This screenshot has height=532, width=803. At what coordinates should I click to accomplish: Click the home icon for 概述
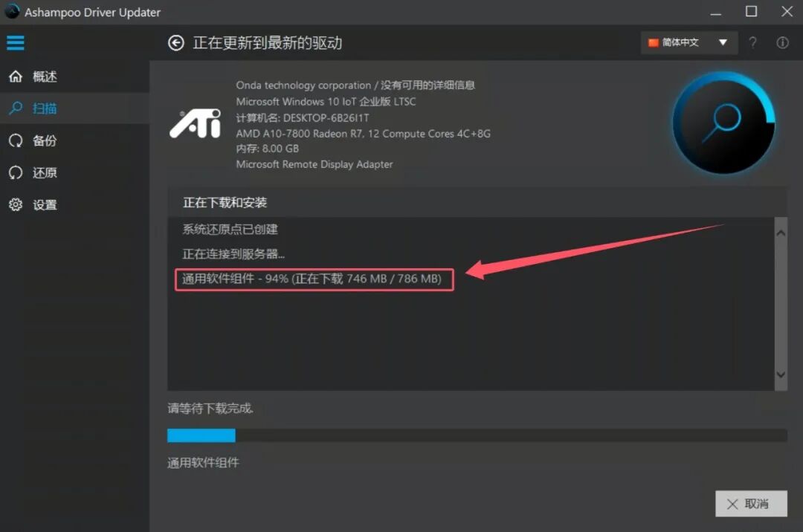pyautogui.click(x=16, y=77)
